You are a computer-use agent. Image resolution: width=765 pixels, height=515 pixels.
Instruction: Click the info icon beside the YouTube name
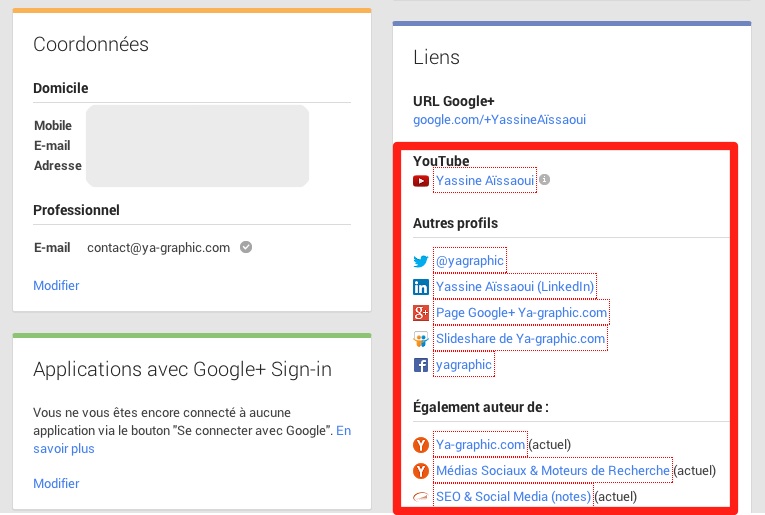click(544, 179)
